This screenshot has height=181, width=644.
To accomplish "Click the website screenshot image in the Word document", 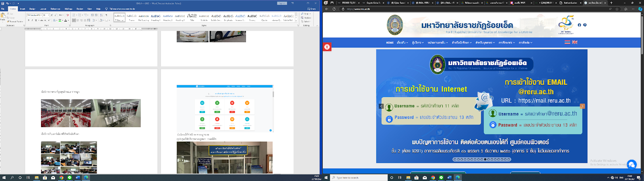I will (225, 109).
